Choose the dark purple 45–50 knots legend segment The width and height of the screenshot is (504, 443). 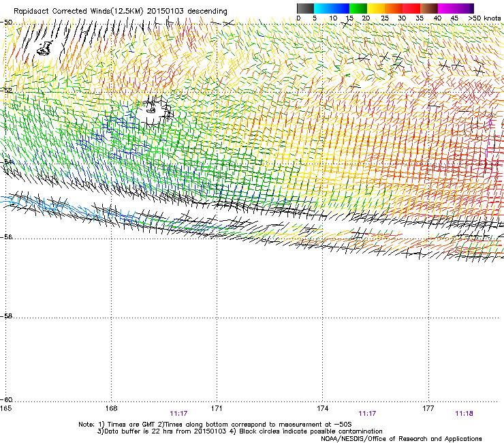464,8
